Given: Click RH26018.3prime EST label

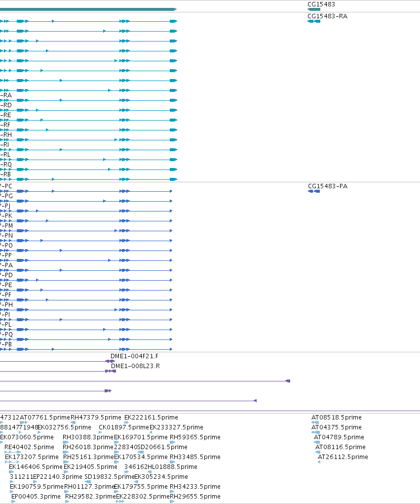Looking at the screenshot, I should point(88,448).
